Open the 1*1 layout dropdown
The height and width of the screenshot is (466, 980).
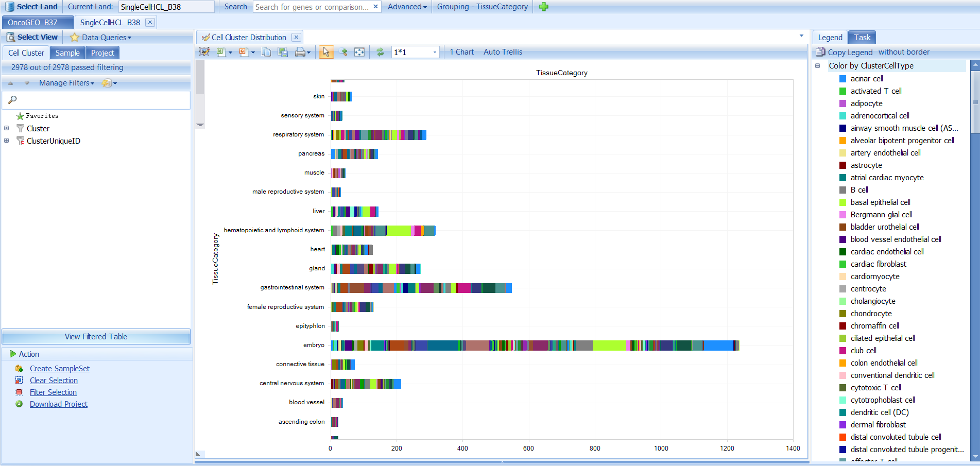[x=435, y=52]
